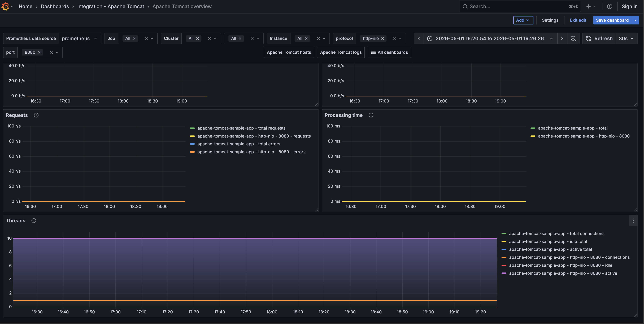644x324 pixels.
Task: Remove the 8080 port tag
Action: (x=39, y=52)
